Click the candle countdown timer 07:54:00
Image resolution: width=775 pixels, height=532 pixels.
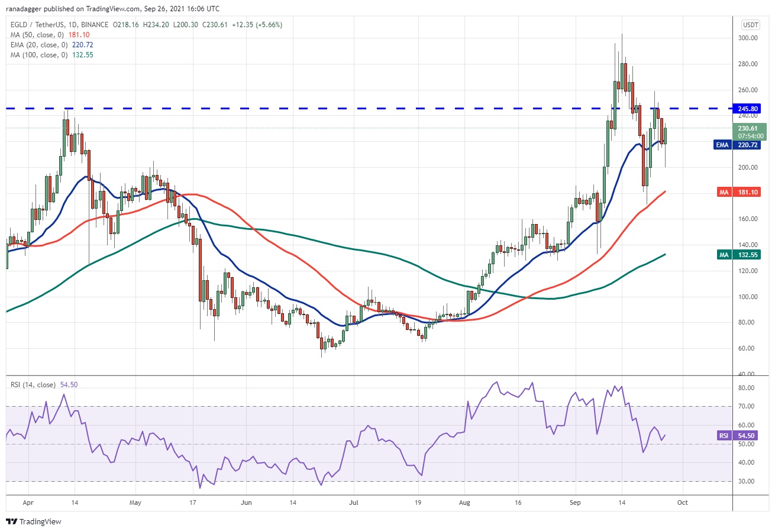click(751, 135)
